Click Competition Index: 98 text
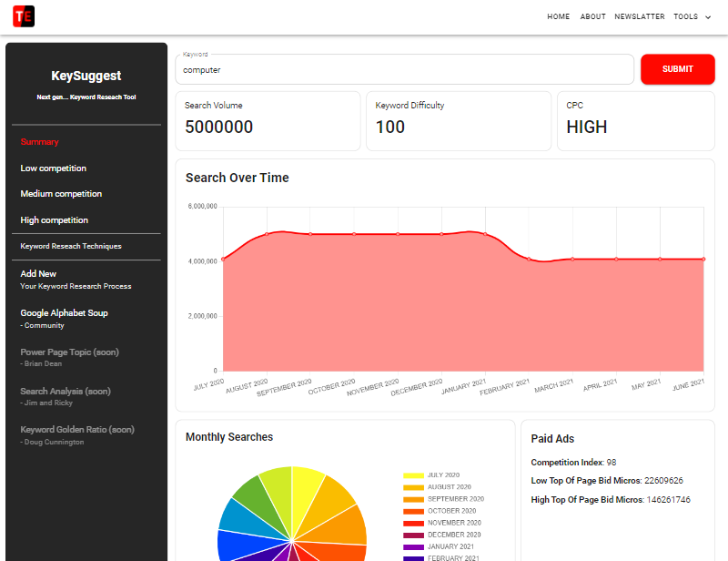The image size is (728, 561). (x=573, y=463)
